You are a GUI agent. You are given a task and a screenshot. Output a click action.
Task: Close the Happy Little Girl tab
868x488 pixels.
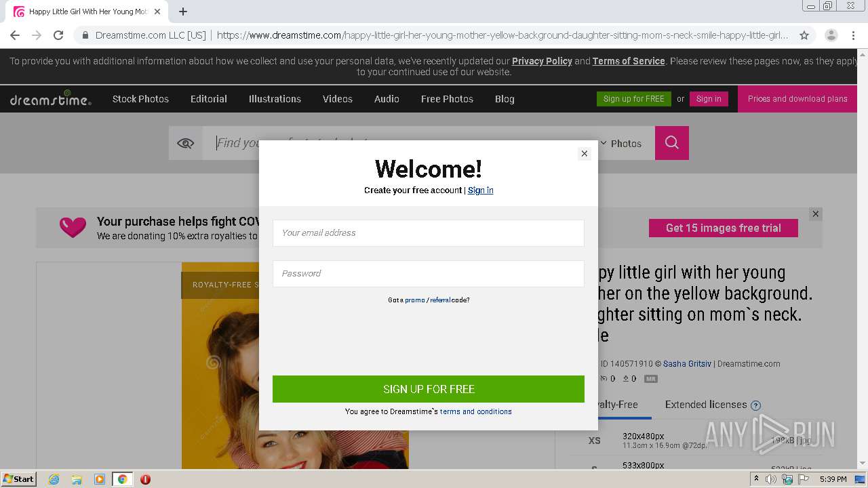[x=157, y=12]
